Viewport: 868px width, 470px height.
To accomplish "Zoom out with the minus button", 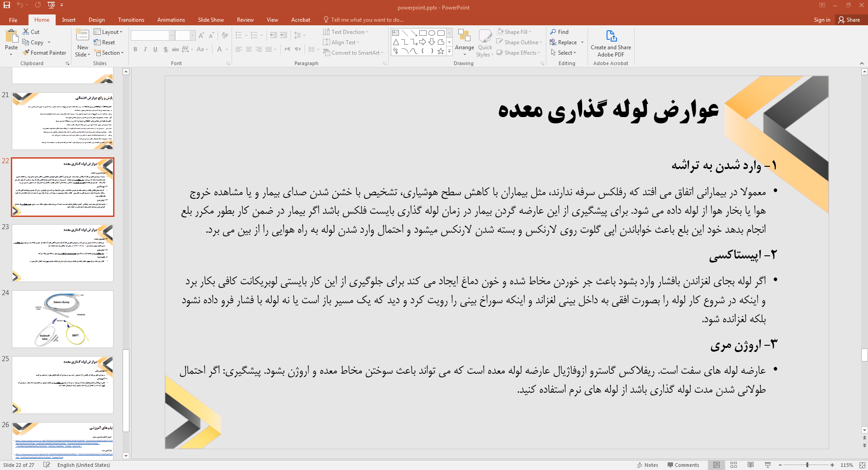I will 780,465.
